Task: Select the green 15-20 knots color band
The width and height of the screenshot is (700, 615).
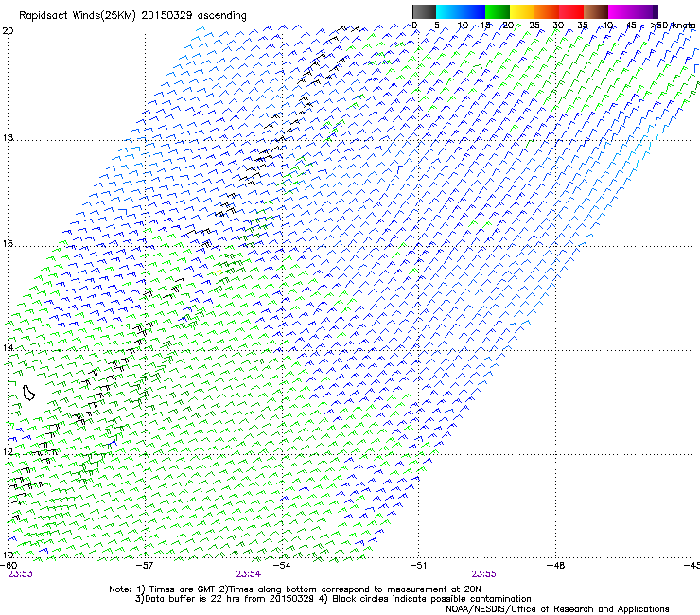Action: 498,11
